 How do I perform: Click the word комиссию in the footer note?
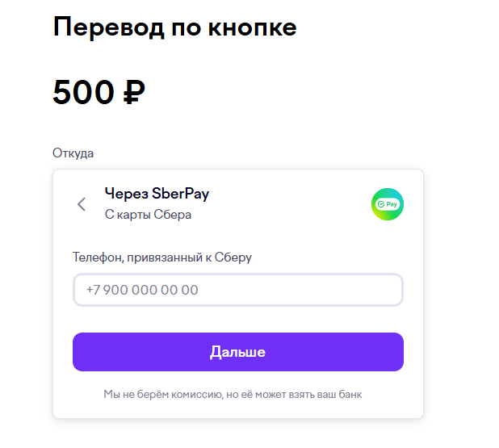[197, 395]
